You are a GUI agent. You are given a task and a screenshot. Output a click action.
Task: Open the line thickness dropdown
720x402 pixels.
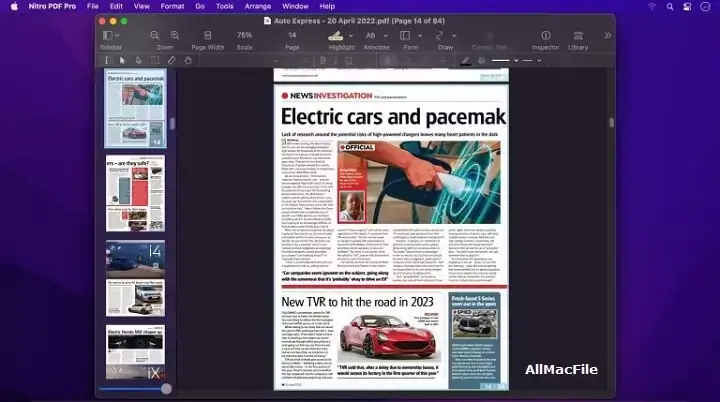pyautogui.click(x=516, y=60)
